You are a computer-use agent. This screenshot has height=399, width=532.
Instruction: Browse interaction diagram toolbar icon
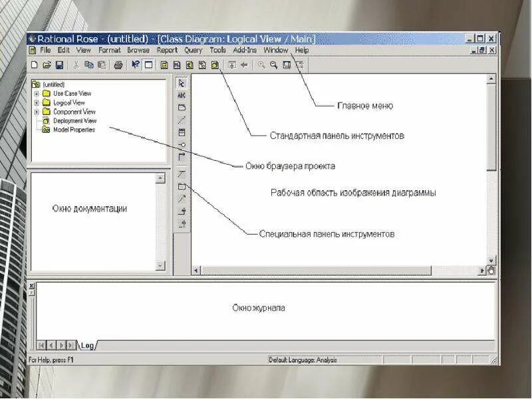pyautogui.click(x=177, y=65)
